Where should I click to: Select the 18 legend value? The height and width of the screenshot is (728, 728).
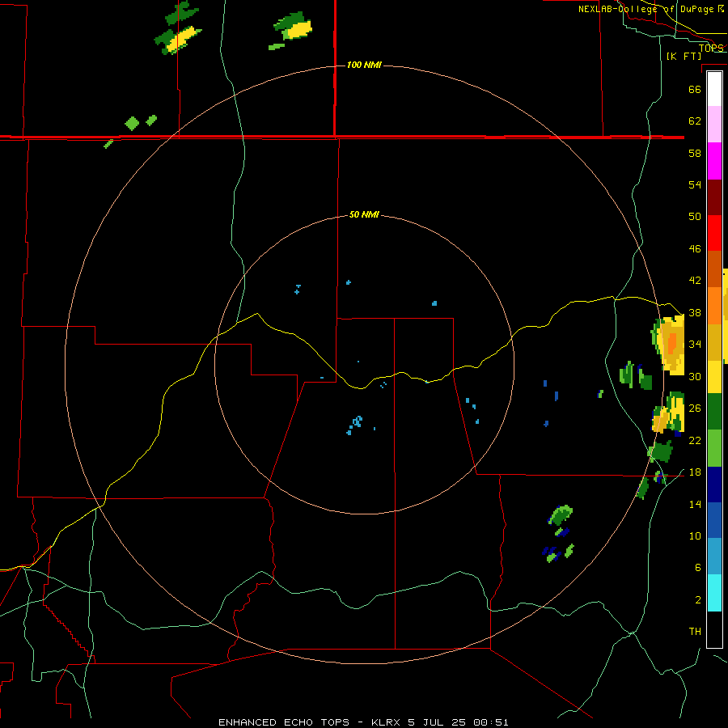click(x=695, y=472)
